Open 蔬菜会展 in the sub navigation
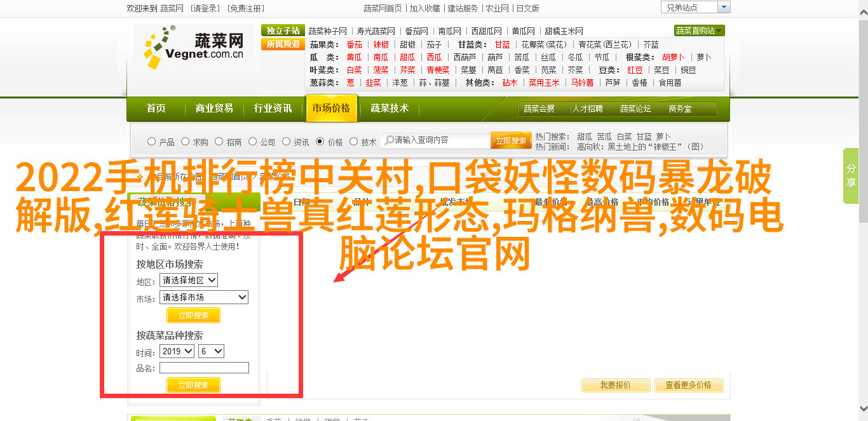This screenshot has width=868, height=421. click(x=539, y=109)
